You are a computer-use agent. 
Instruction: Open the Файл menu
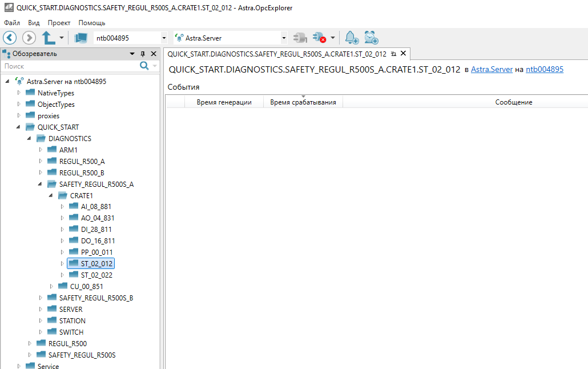(x=11, y=23)
